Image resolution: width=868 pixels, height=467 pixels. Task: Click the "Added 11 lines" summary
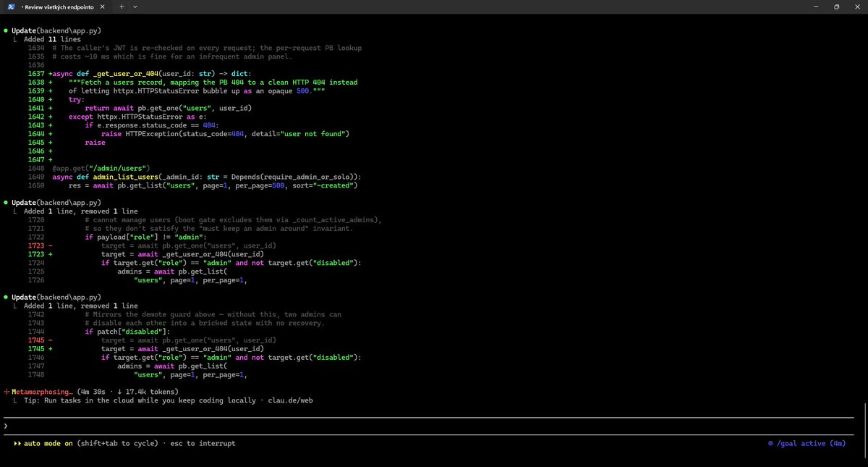pyautogui.click(x=54, y=40)
